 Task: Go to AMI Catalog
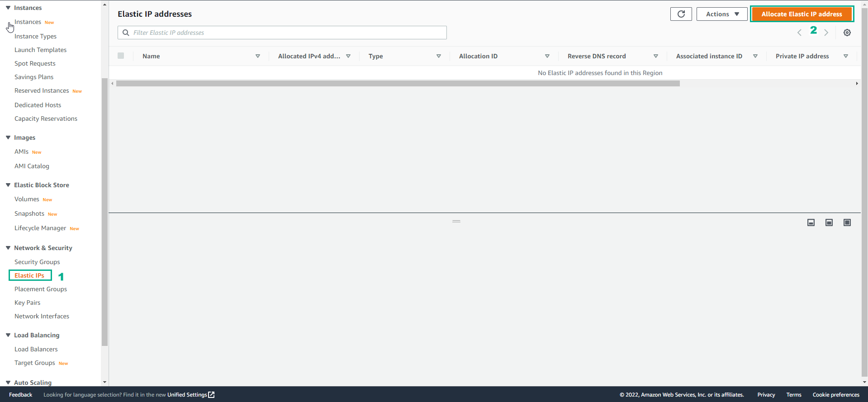pos(32,166)
